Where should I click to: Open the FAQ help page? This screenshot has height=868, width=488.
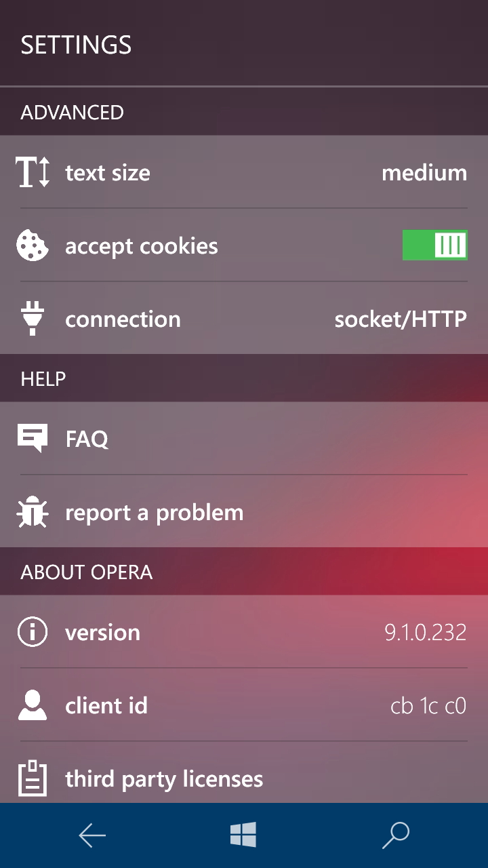pos(87,439)
